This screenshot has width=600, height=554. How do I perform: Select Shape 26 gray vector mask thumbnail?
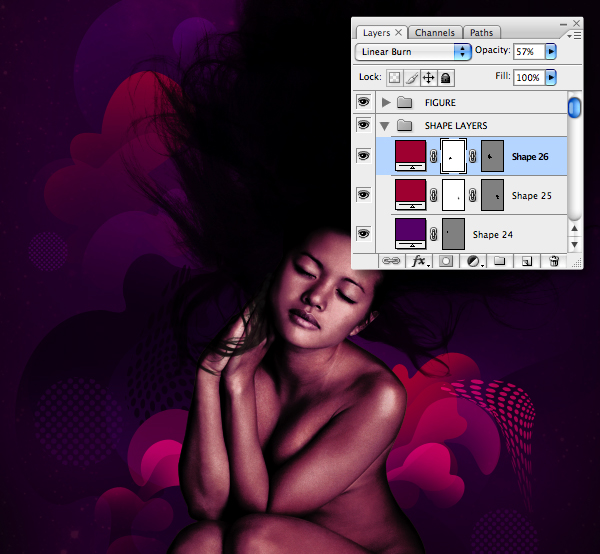click(x=492, y=156)
